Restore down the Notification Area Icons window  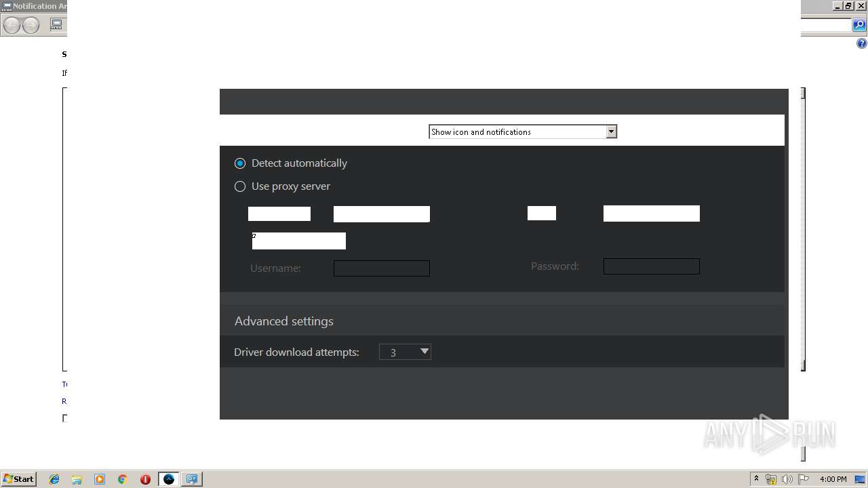click(849, 6)
